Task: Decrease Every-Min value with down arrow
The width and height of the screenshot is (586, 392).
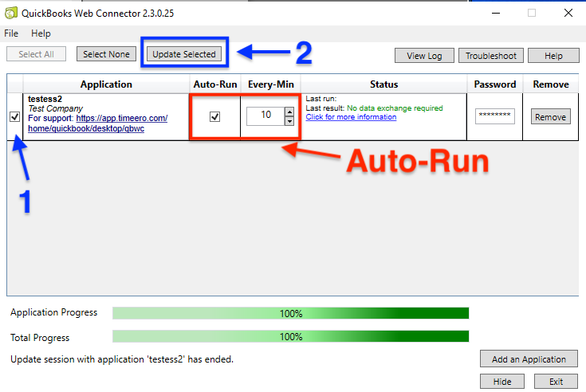Action: [289, 121]
